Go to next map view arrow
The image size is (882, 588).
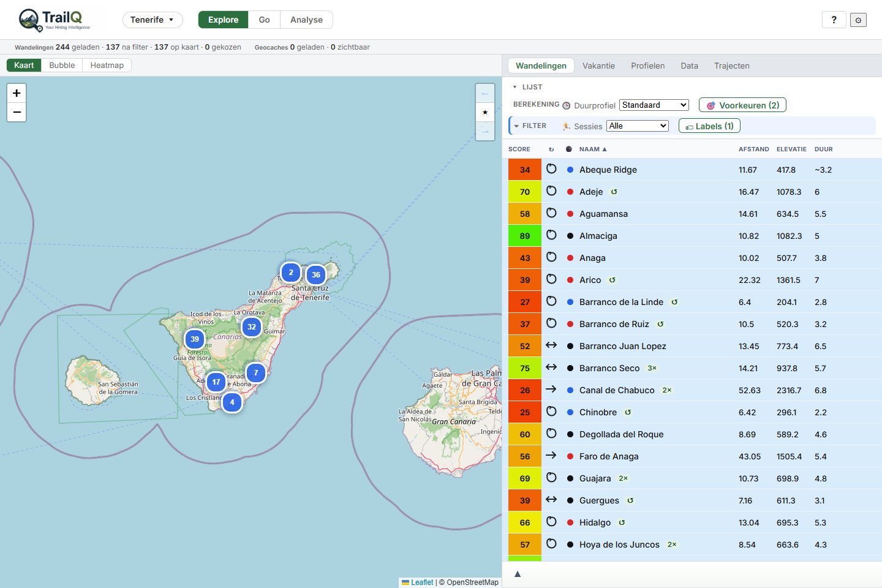(485, 131)
